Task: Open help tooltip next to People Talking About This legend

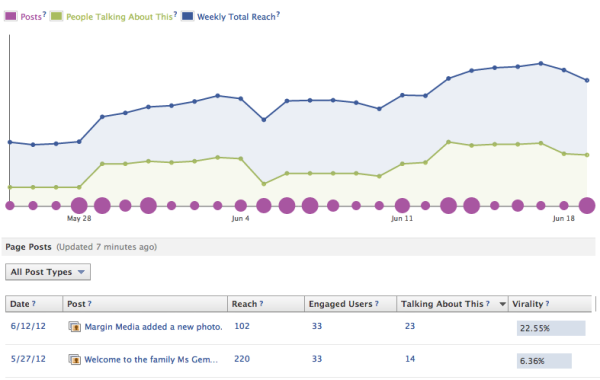Action: click(x=175, y=15)
